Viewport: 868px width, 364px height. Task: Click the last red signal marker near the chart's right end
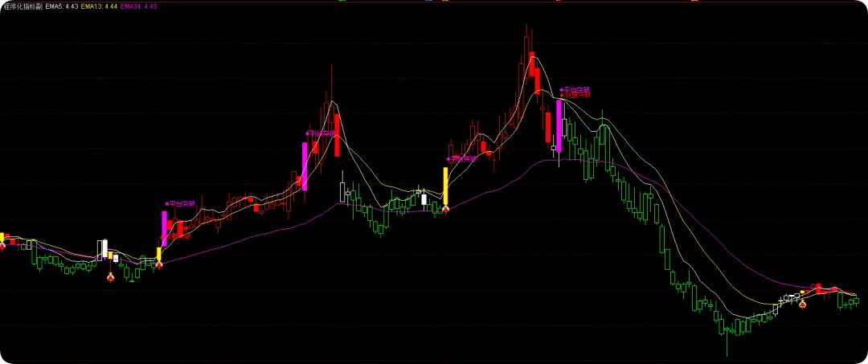802,305
